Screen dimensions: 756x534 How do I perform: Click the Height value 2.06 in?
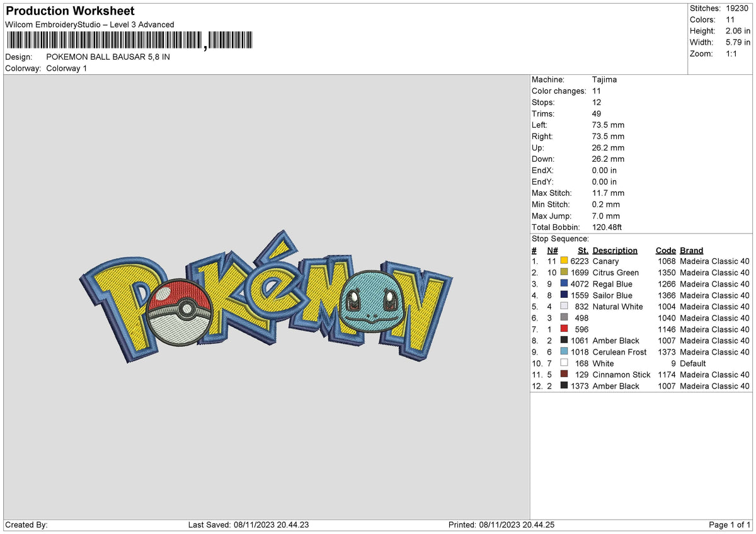(x=736, y=31)
